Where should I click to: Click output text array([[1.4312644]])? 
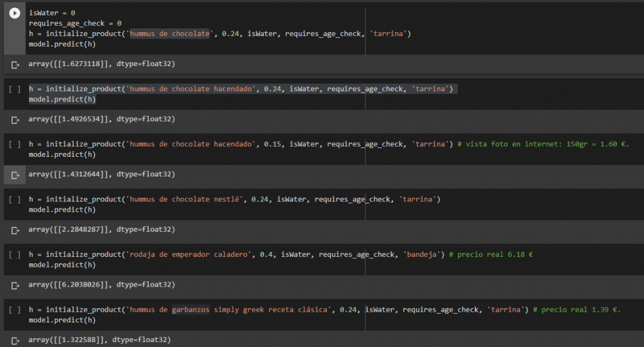[x=101, y=174]
